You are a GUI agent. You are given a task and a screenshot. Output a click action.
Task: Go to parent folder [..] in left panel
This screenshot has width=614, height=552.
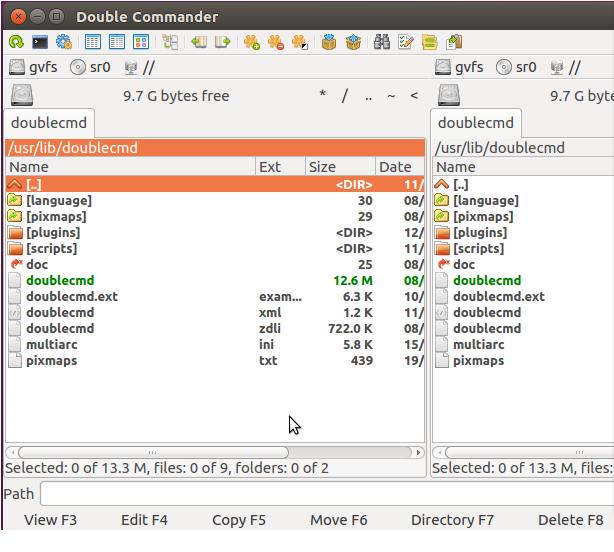34,184
